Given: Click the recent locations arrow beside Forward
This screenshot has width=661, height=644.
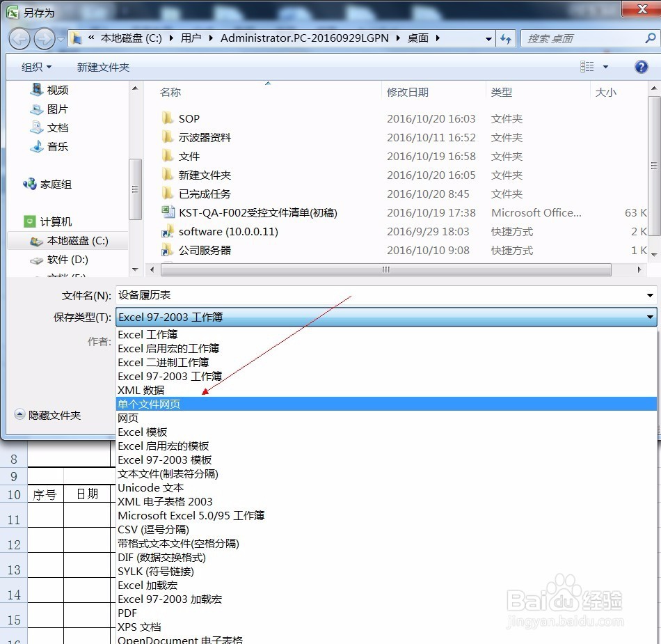Looking at the screenshot, I should pos(61,39).
